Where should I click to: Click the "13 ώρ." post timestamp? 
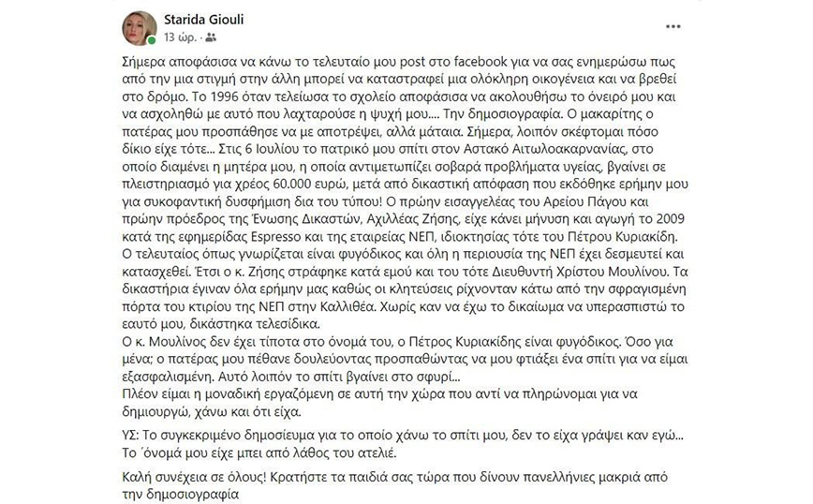click(x=181, y=37)
